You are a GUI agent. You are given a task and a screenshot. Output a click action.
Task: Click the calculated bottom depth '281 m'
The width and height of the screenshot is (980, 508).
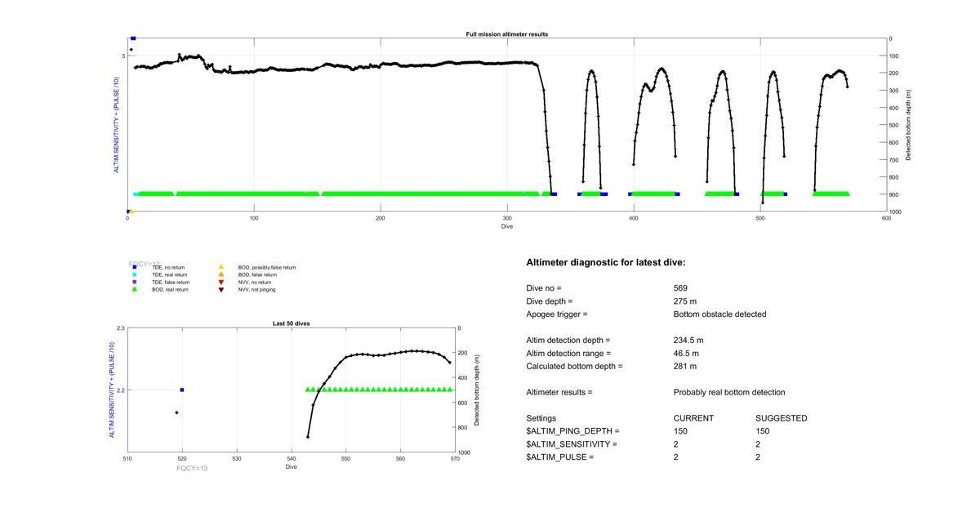point(685,367)
